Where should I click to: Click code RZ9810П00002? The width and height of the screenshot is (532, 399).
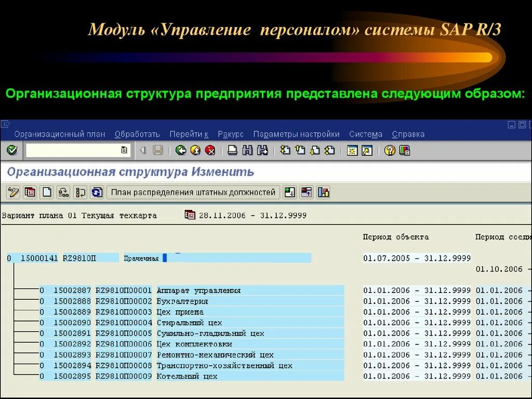(x=124, y=301)
